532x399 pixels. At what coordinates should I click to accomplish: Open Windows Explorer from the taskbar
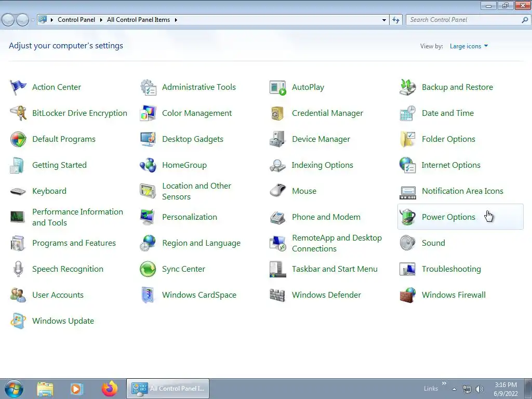point(45,389)
